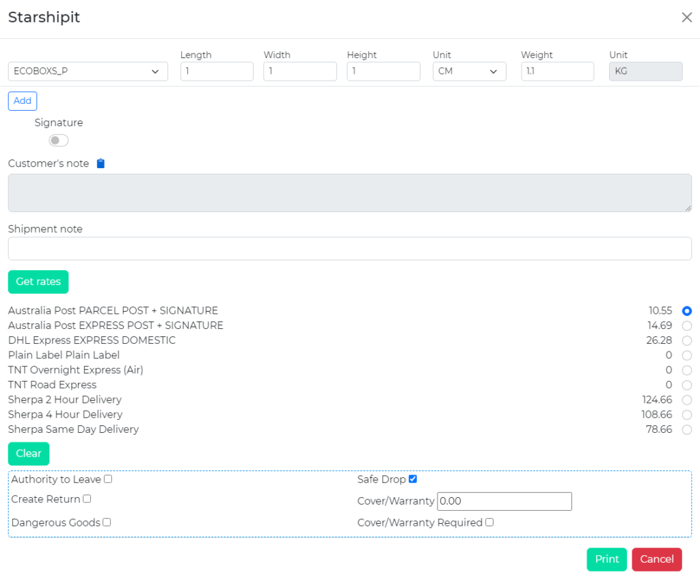Screen dimensions: 700x588
Task: Disable the Safe Drop checkbox
Action: point(412,479)
